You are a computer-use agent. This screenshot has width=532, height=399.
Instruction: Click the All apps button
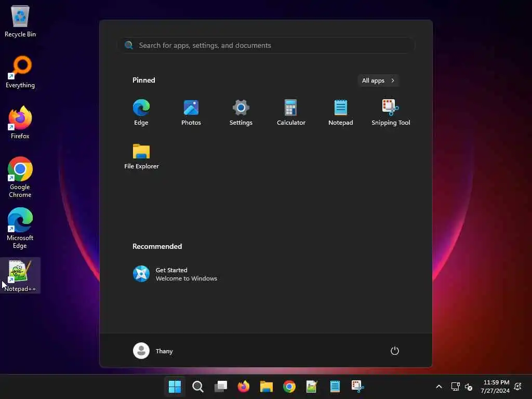[x=378, y=81]
